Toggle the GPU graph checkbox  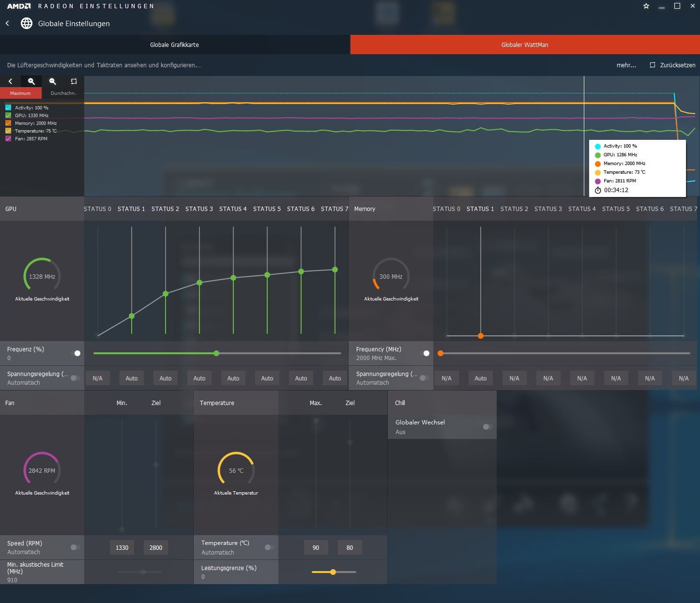pos(8,115)
